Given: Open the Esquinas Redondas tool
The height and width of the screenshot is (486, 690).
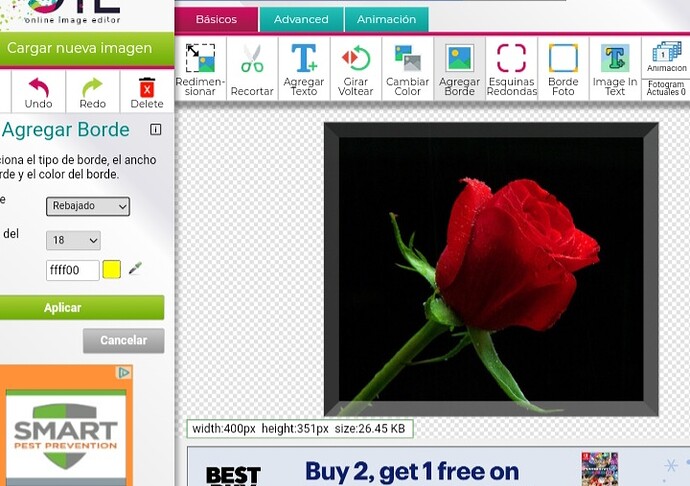Looking at the screenshot, I should coord(511,68).
